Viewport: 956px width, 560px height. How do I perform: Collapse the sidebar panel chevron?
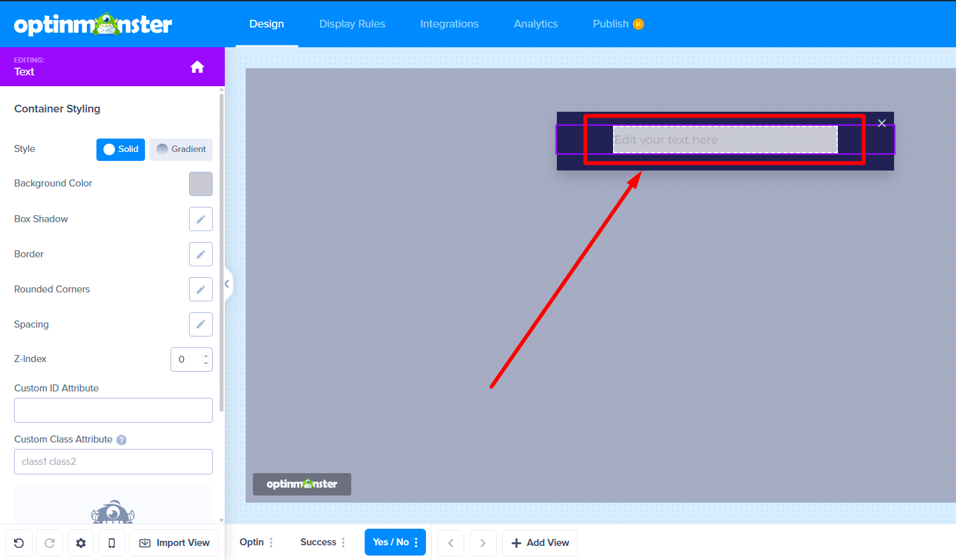click(227, 284)
